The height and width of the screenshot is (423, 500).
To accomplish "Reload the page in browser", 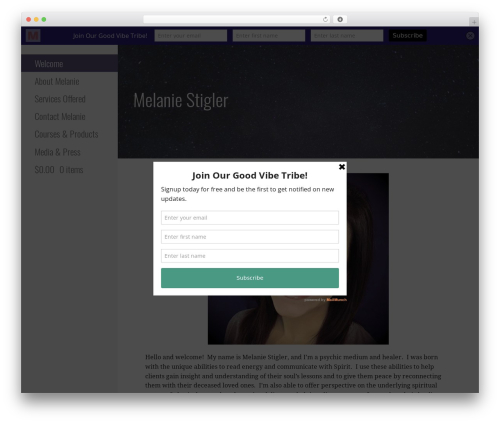I will point(325,19).
